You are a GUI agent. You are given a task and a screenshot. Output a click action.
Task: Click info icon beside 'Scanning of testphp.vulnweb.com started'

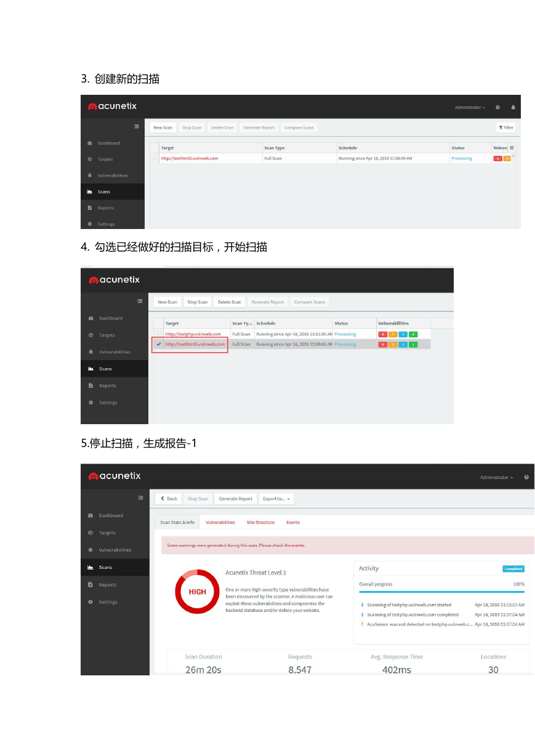click(362, 605)
